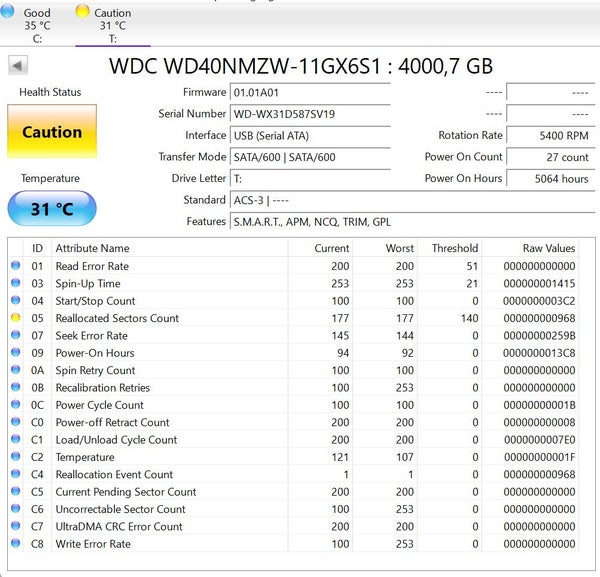The width and height of the screenshot is (600, 577).
Task: Click the Standard field ACS-3
Action: pos(412,200)
